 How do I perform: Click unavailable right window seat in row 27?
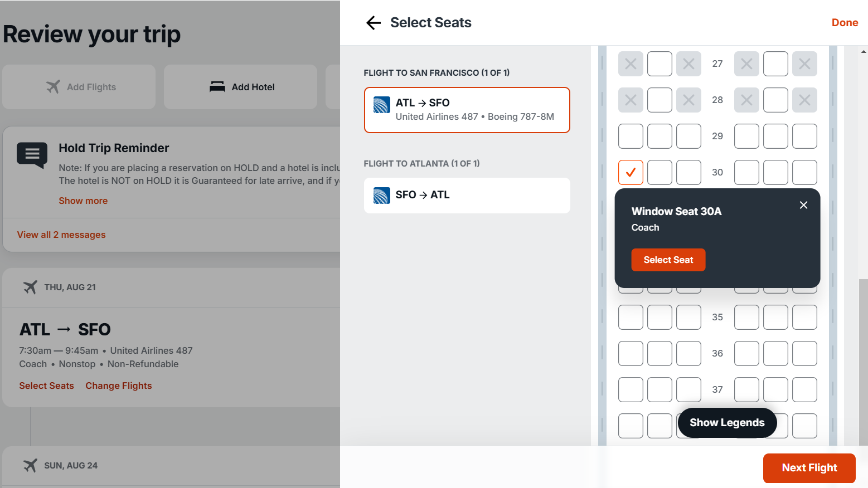[x=804, y=64]
